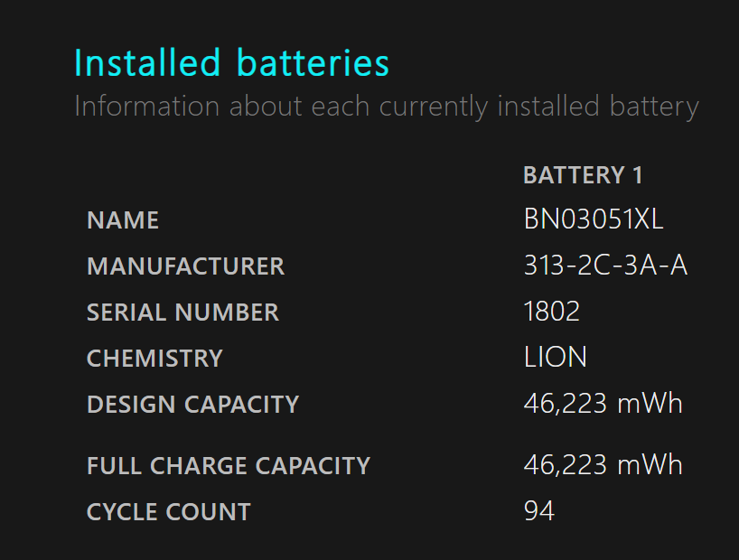Click the mWh unit in Design Capacity row

650,404
